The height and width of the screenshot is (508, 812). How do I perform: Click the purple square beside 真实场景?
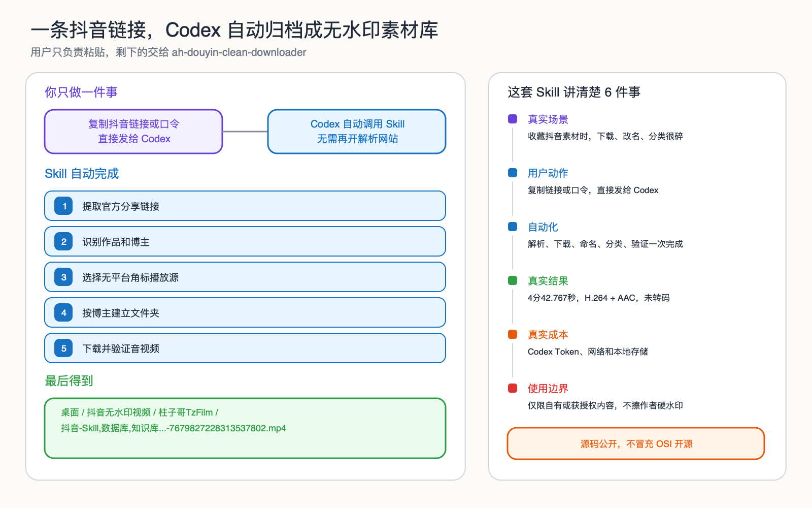513,119
